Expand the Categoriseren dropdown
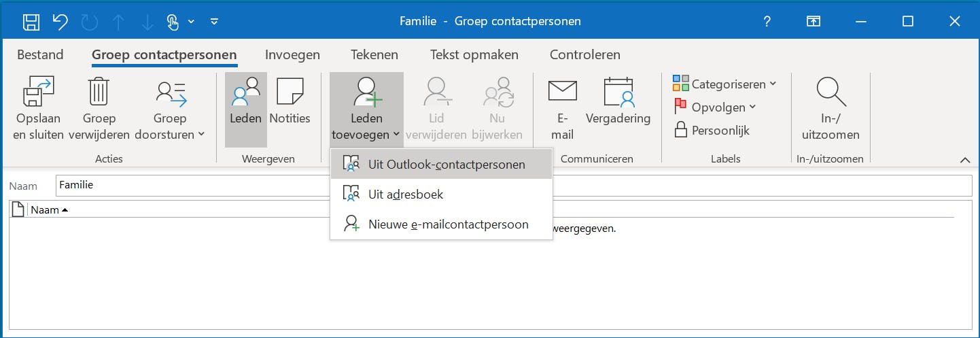The image size is (980, 338). tap(724, 84)
